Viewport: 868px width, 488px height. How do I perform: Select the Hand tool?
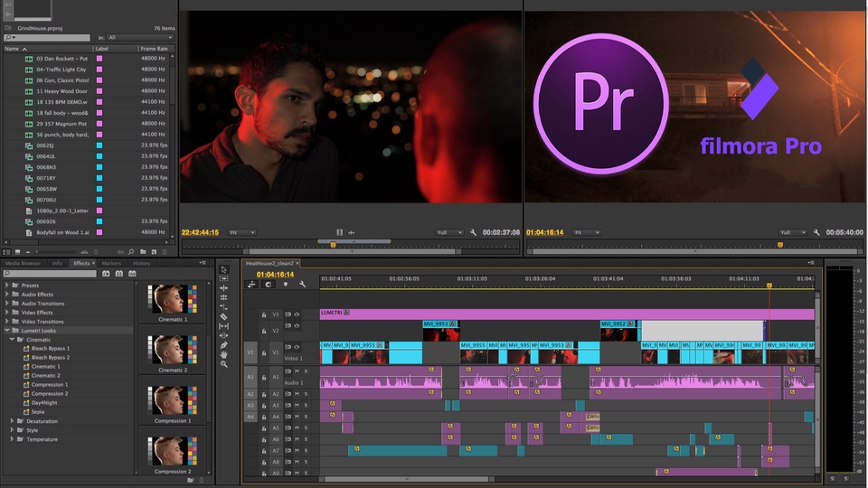tap(223, 354)
